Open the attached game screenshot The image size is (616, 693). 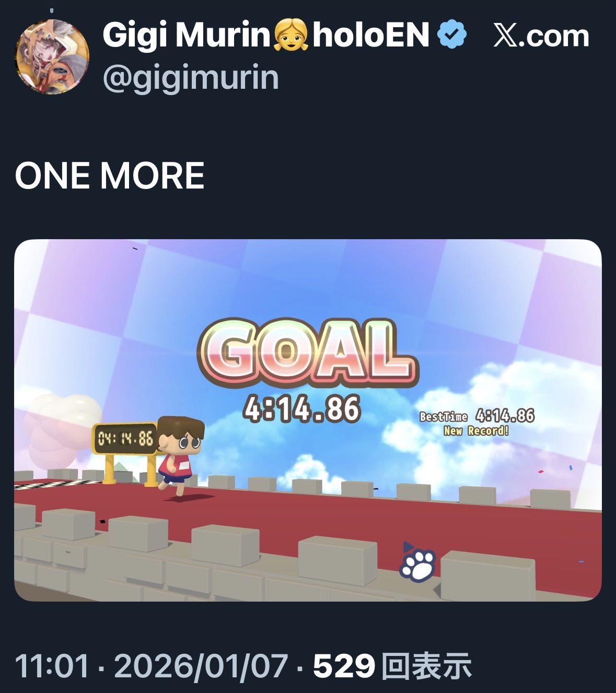tap(308, 420)
